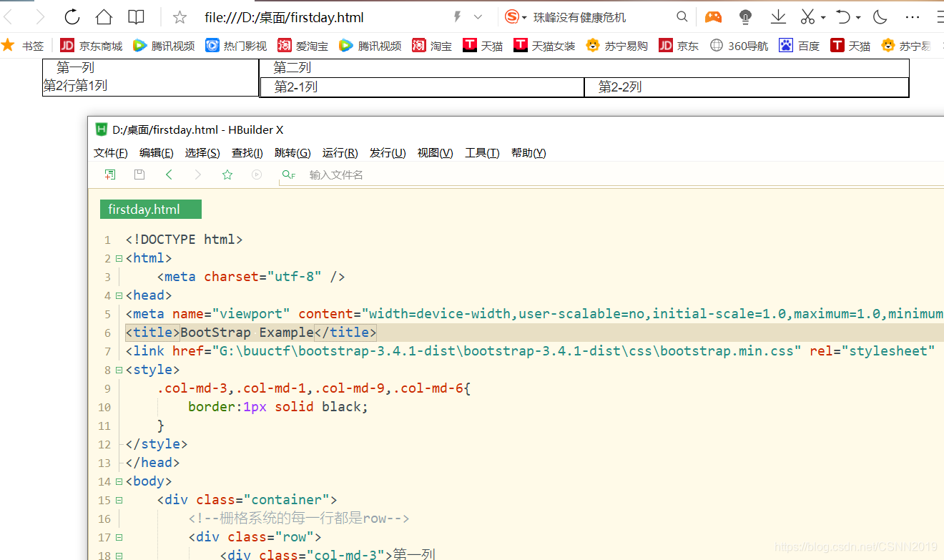The width and height of the screenshot is (944, 560).
Task: Click the 珠峰没有健康危机 search box
Action: [x=580, y=17]
